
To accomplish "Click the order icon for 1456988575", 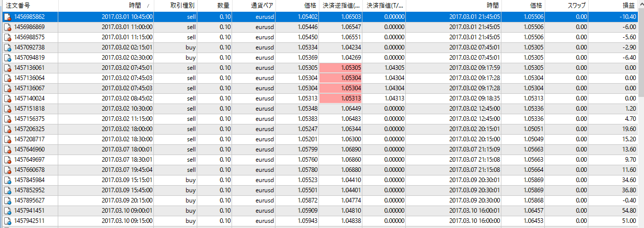I will click(x=7, y=37).
